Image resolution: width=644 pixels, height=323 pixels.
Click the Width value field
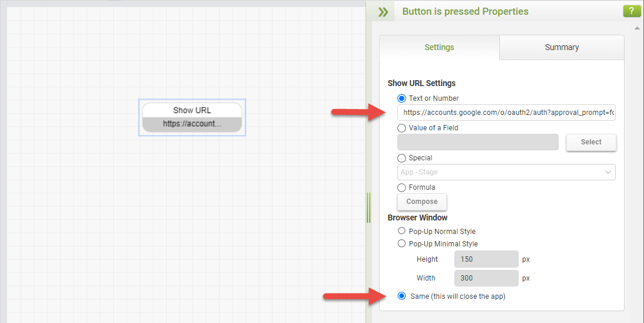[x=486, y=278]
